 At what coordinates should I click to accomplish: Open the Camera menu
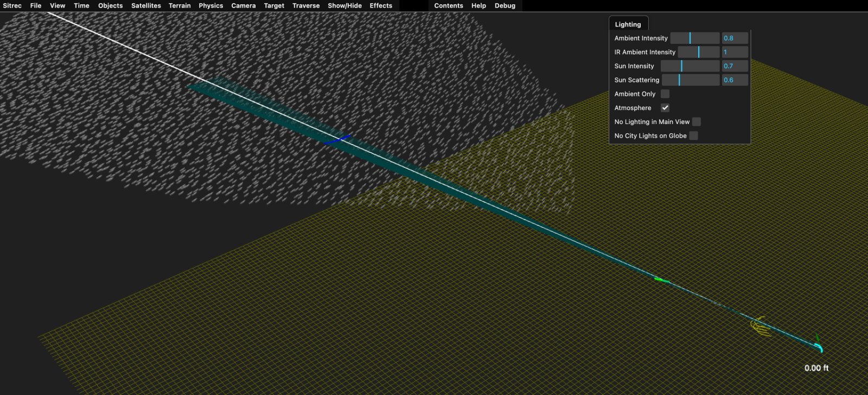243,5
